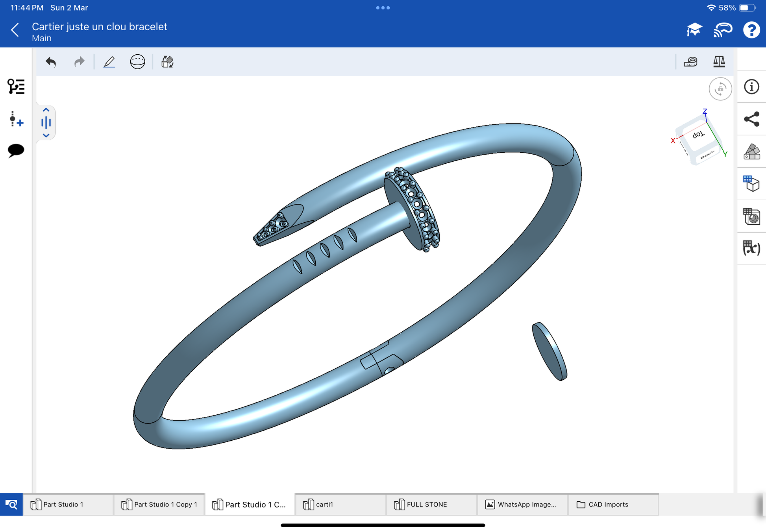The height and width of the screenshot is (532, 766).
Task: Open the variable table icon
Action: coord(751,248)
